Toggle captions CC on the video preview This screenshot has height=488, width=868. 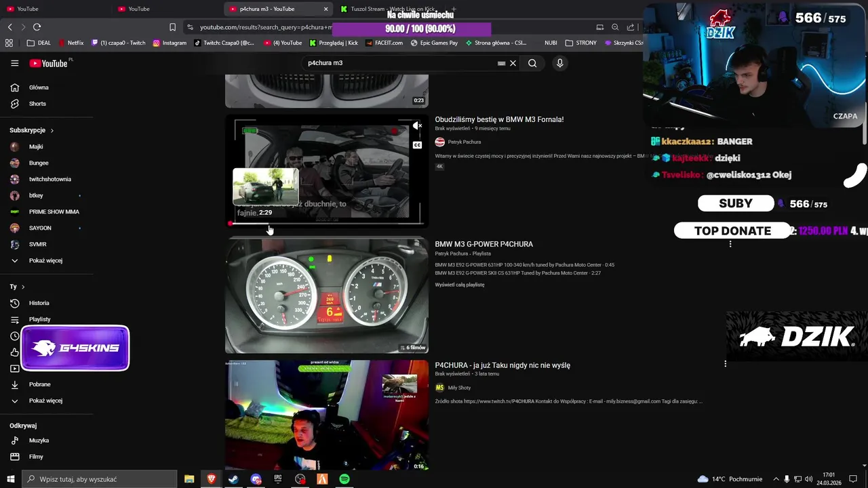pos(417,145)
